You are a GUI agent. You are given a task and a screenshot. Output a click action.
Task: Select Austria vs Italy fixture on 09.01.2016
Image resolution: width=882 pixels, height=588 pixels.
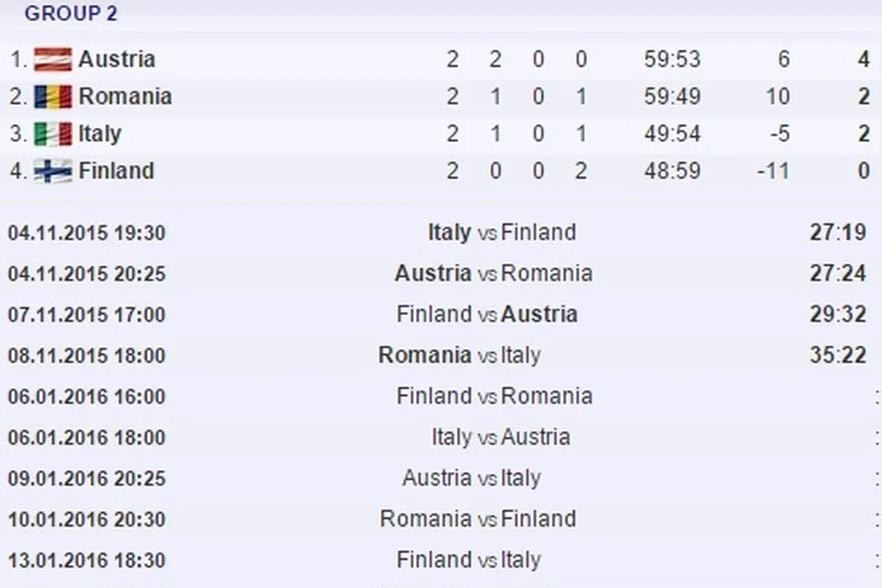tap(470, 478)
